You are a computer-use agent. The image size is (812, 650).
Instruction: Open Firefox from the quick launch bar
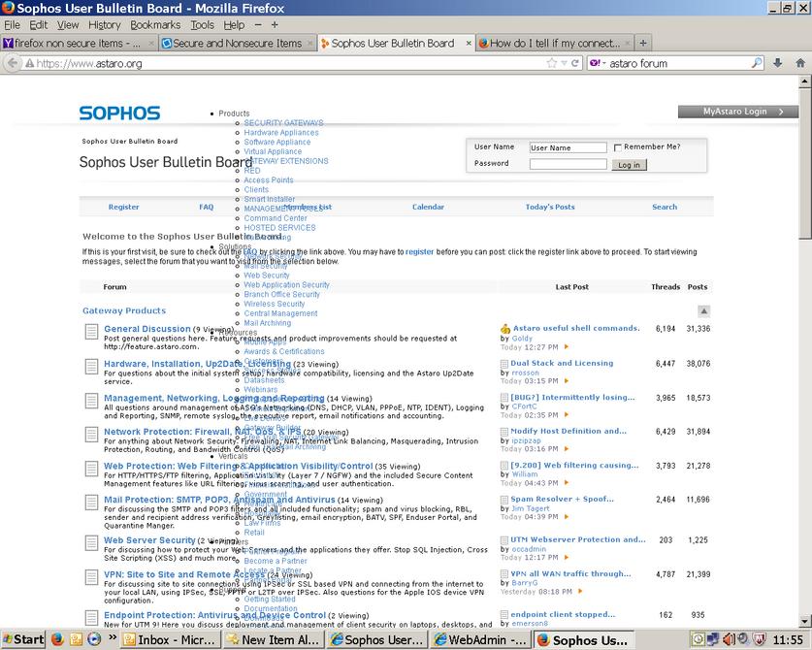(57, 639)
